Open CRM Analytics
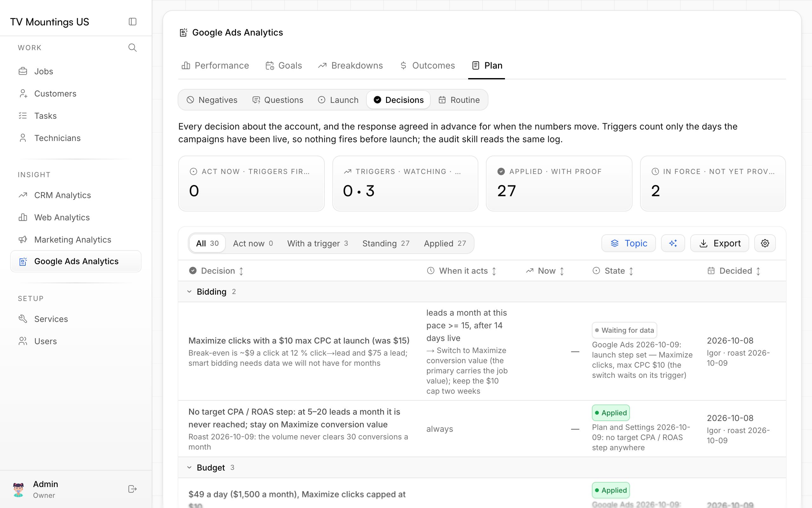 pyautogui.click(x=76, y=195)
